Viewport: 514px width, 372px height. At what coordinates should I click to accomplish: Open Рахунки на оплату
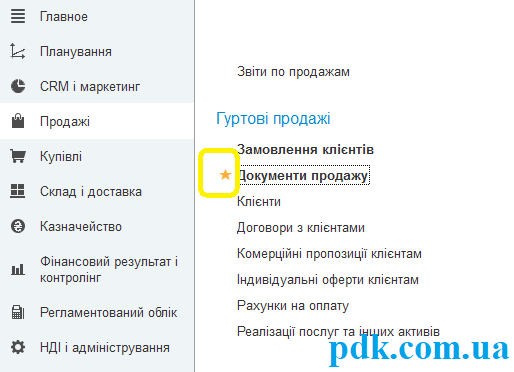[293, 306]
